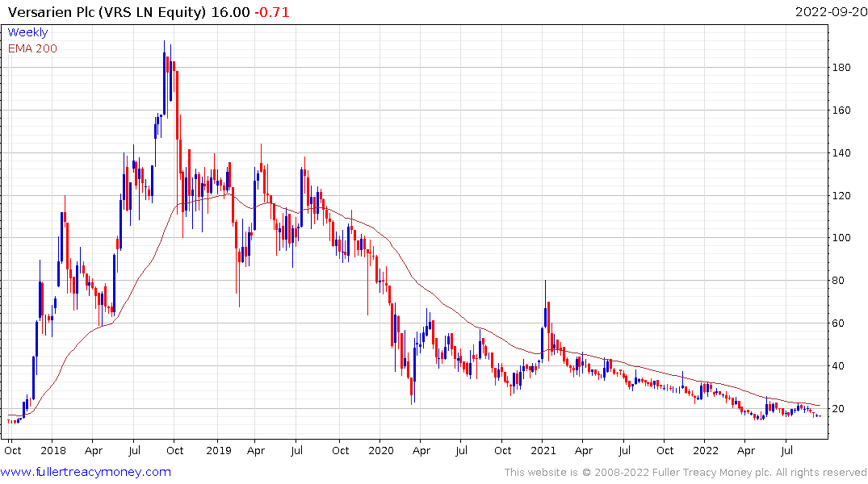Click the 2022 year label on time axis
The height and width of the screenshot is (484, 868).
(x=706, y=450)
